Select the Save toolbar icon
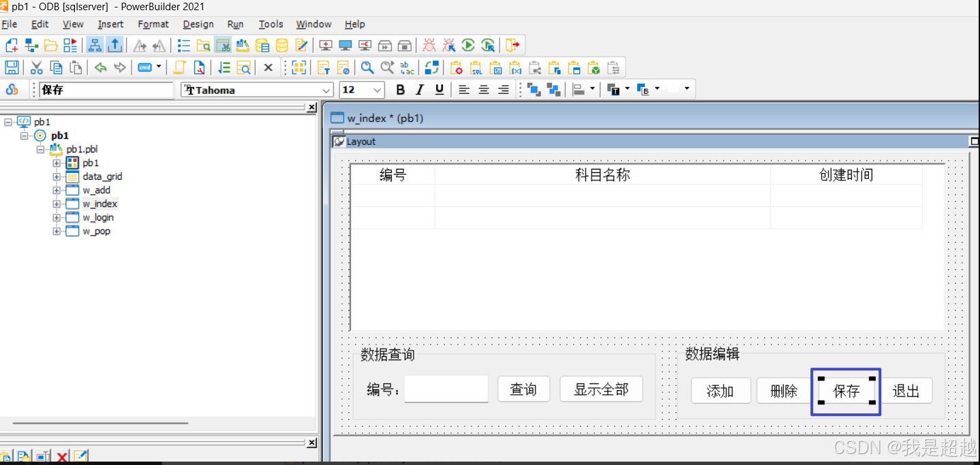Image resolution: width=980 pixels, height=465 pixels. point(12,67)
